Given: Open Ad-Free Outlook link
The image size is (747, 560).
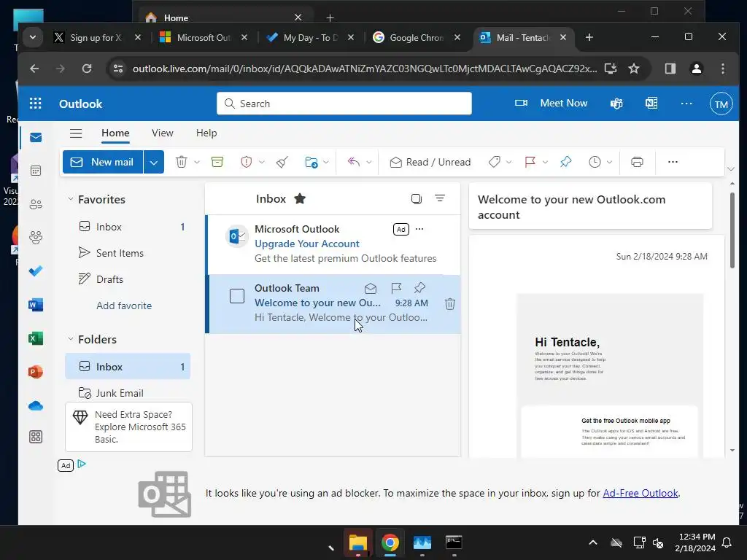Looking at the screenshot, I should tap(640, 493).
